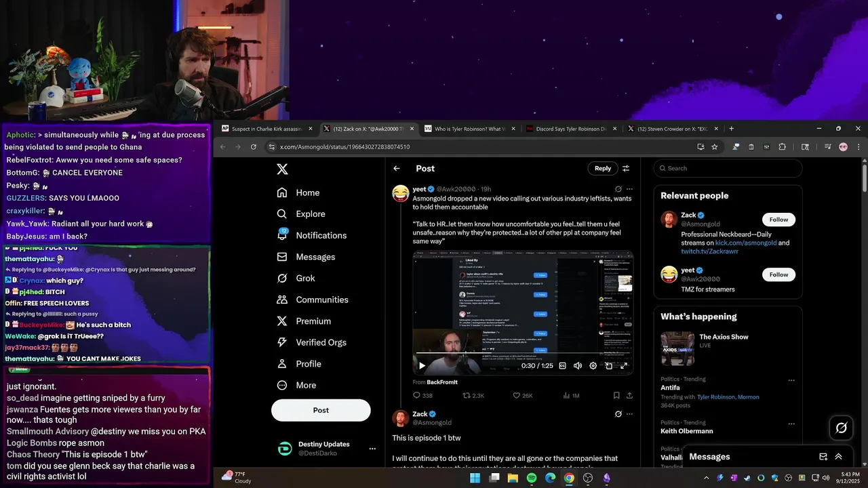Expand the More menu in the sidebar
The width and height of the screenshot is (868, 488).
pyautogui.click(x=296, y=385)
